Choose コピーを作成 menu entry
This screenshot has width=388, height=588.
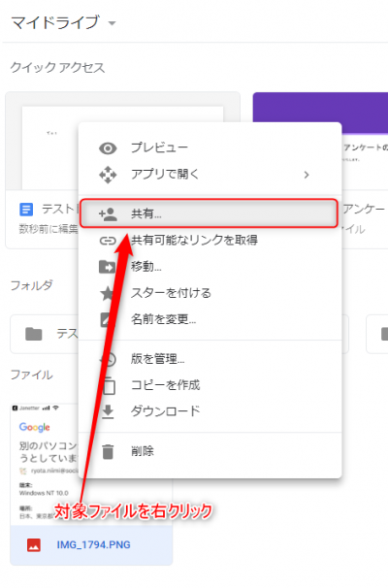(210, 385)
